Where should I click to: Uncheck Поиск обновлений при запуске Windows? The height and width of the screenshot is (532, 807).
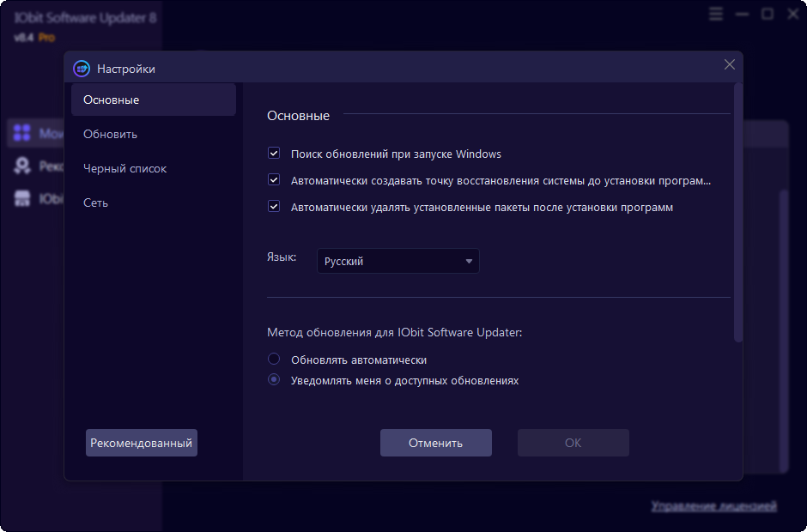click(275, 154)
